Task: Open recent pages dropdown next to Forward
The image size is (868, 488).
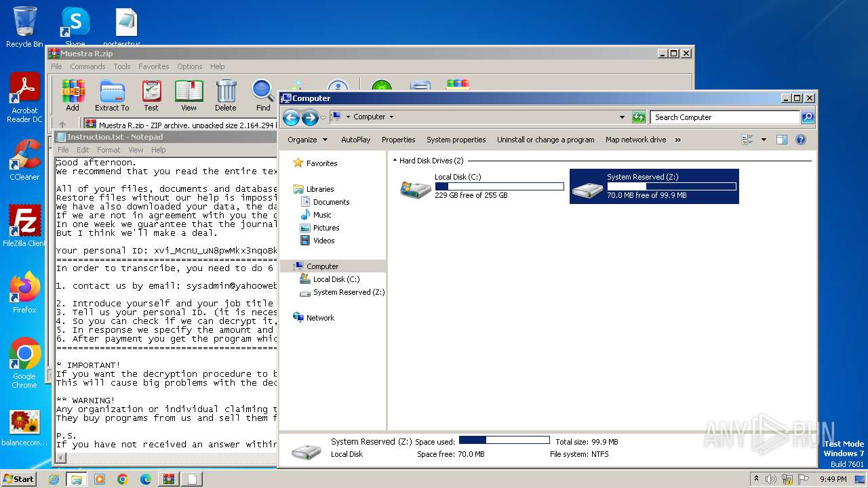Action: pos(323,117)
